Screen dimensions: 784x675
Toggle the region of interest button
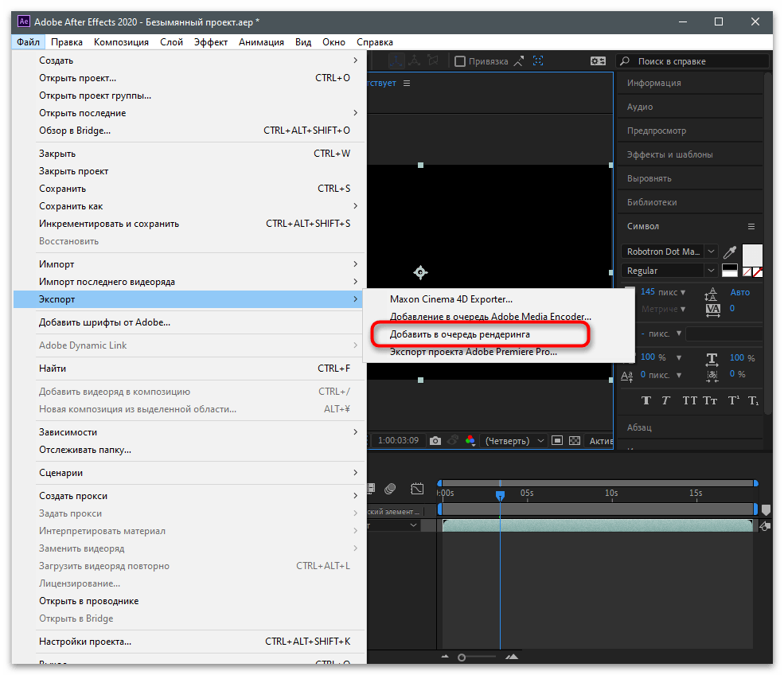(557, 441)
